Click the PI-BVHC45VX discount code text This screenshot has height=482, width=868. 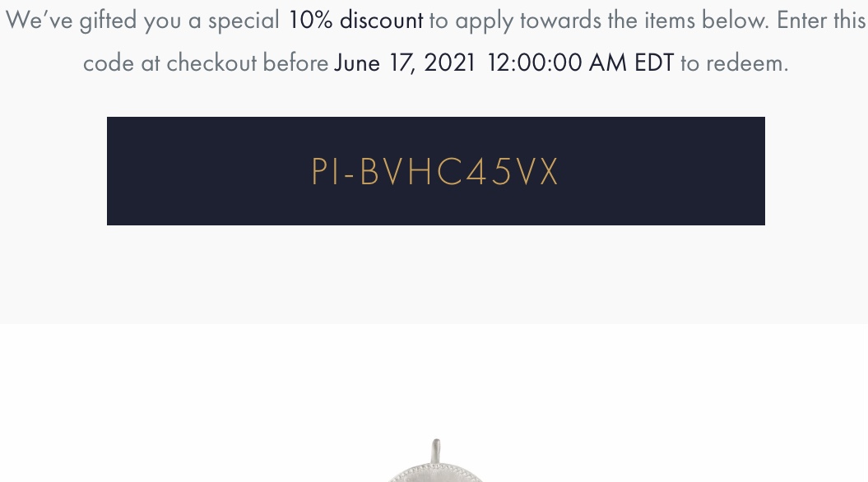coord(435,172)
